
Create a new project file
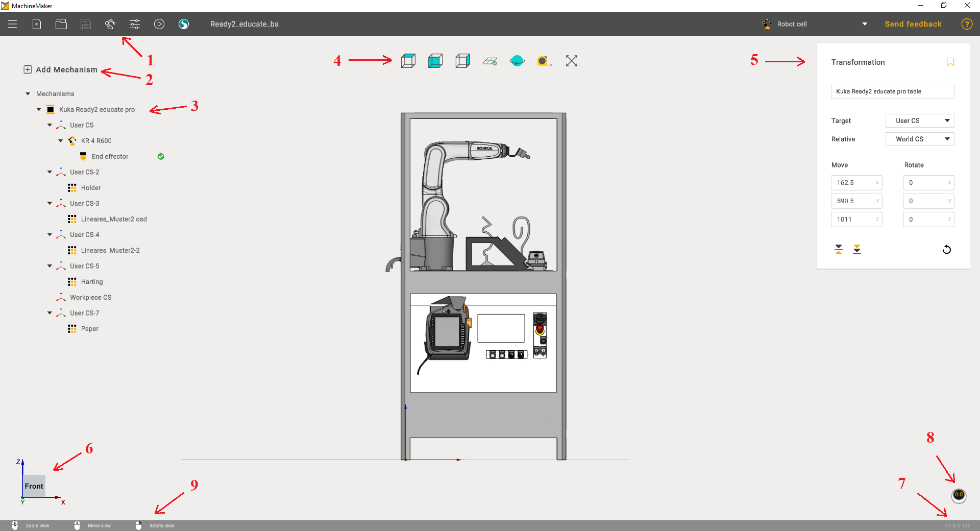click(x=37, y=24)
